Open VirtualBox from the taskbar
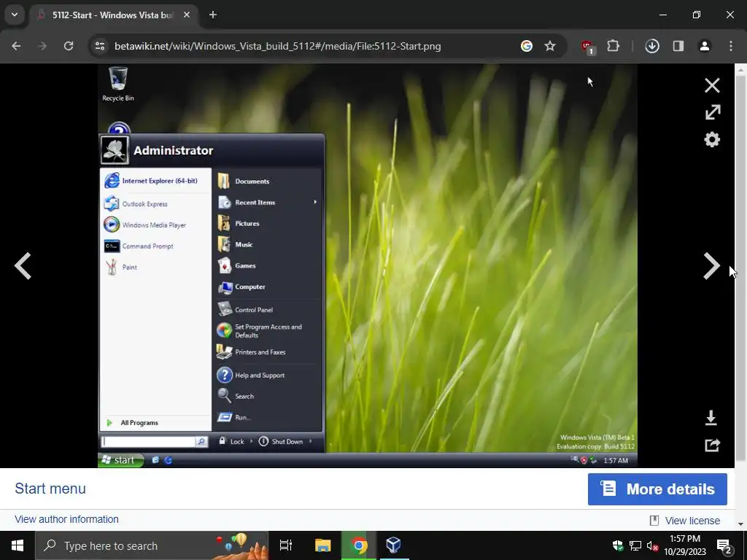747x560 pixels. 393,545
